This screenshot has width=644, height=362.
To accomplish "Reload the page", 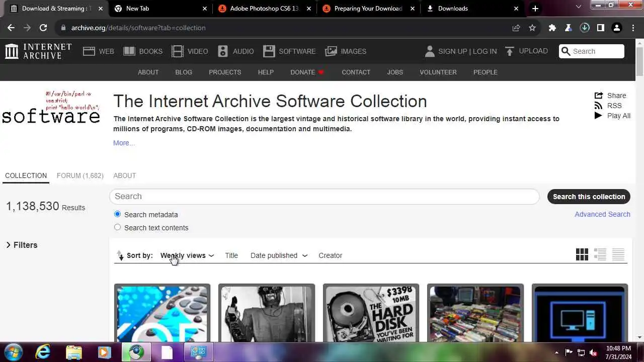I will (43, 28).
